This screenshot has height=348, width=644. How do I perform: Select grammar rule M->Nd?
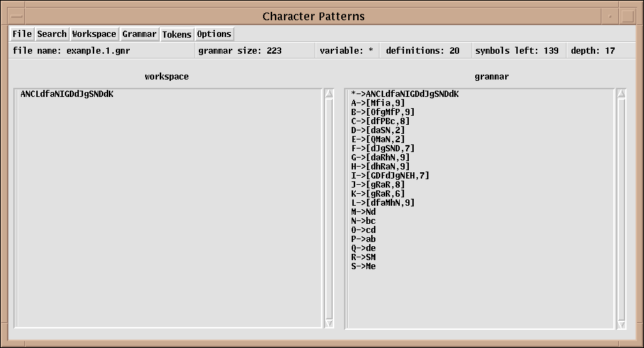364,211
